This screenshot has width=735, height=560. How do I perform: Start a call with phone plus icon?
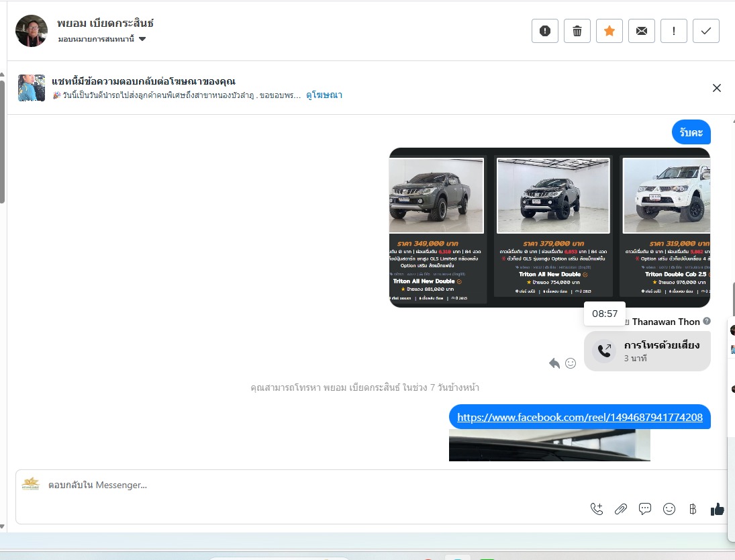(x=597, y=509)
